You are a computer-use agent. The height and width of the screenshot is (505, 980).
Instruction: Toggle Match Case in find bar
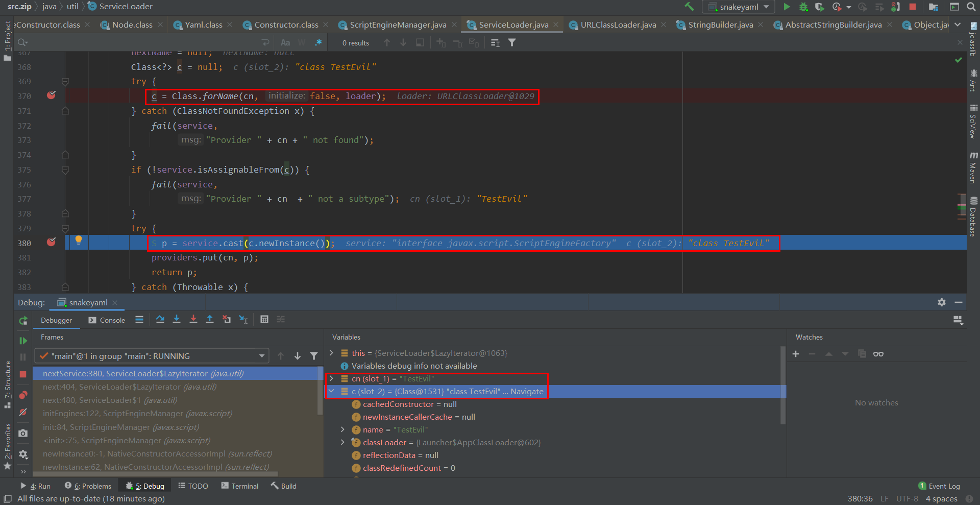coord(285,43)
